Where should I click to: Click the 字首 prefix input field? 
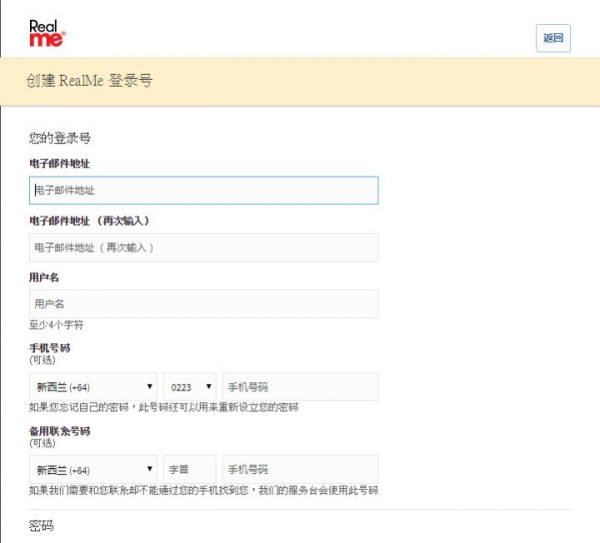click(189, 469)
